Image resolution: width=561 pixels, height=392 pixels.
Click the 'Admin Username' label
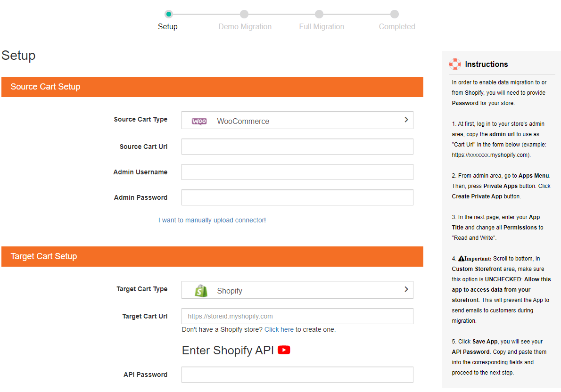click(x=140, y=172)
